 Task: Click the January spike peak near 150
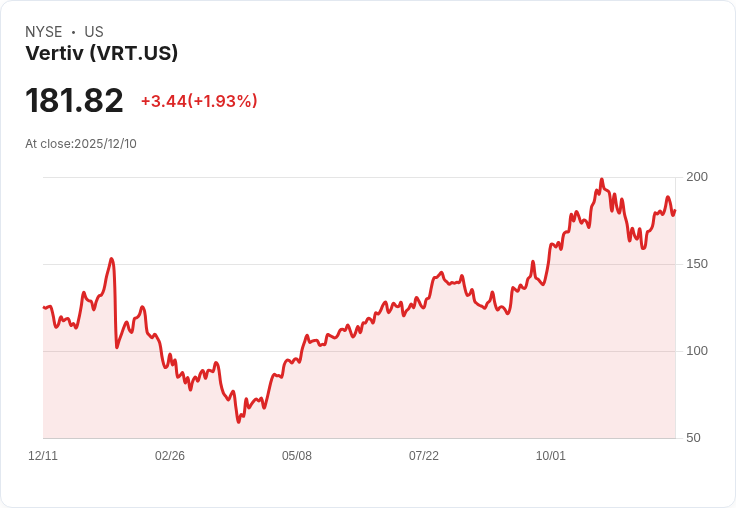click(x=111, y=259)
